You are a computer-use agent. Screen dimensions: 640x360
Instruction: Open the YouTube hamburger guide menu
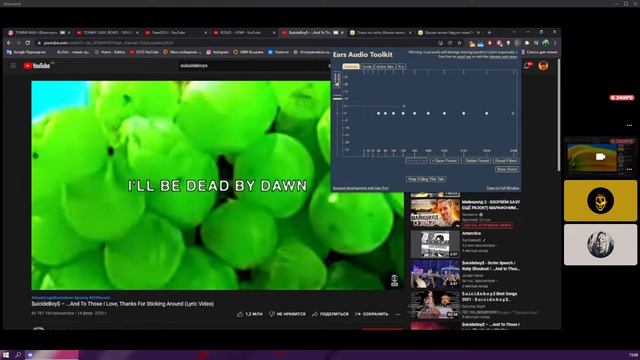[13, 66]
